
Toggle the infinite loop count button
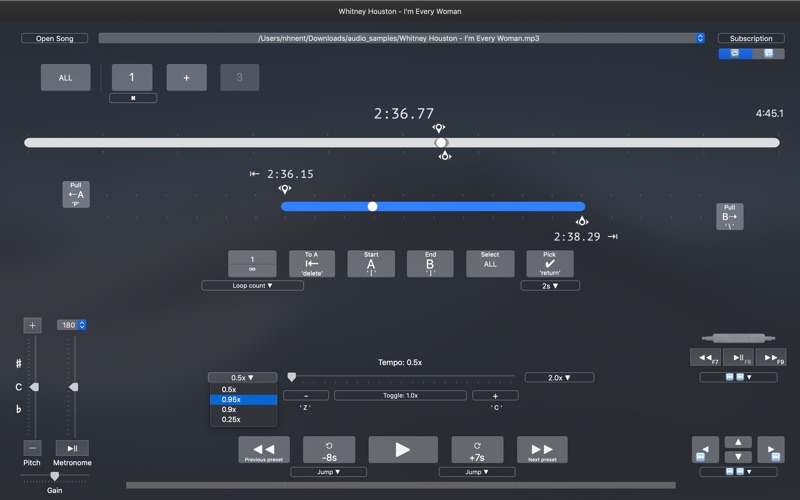pos(252,264)
